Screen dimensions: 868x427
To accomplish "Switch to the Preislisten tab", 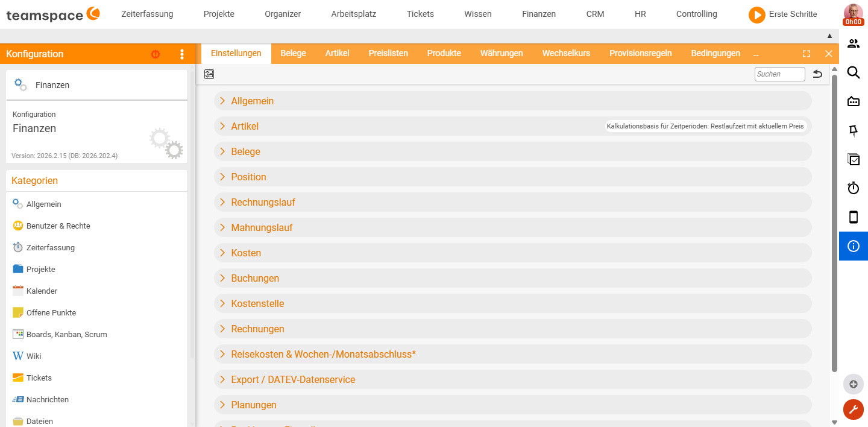I will click(388, 53).
